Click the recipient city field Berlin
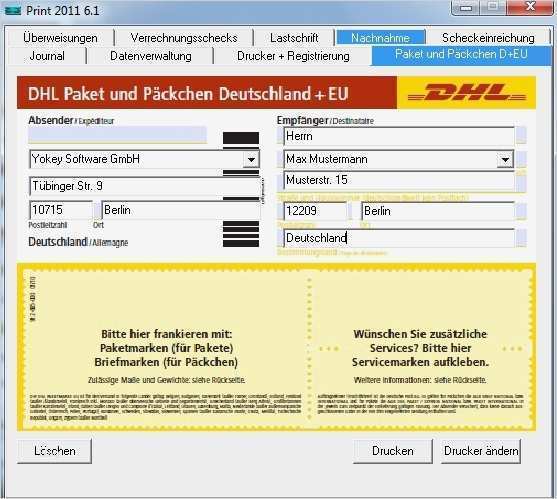 pyautogui.click(x=438, y=211)
